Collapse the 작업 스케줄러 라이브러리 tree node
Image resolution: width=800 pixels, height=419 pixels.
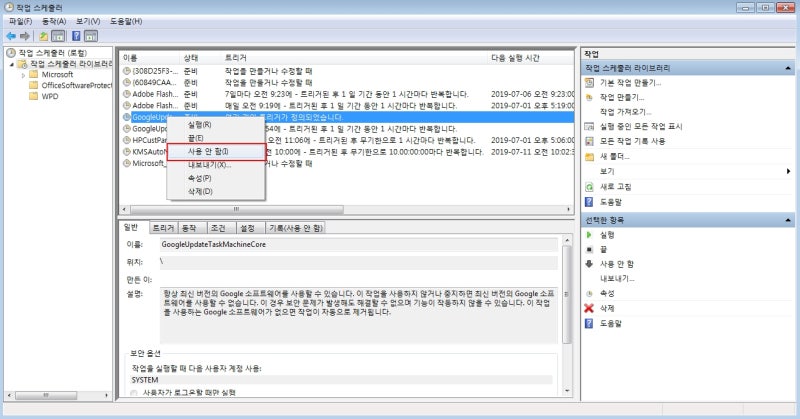(x=12, y=64)
